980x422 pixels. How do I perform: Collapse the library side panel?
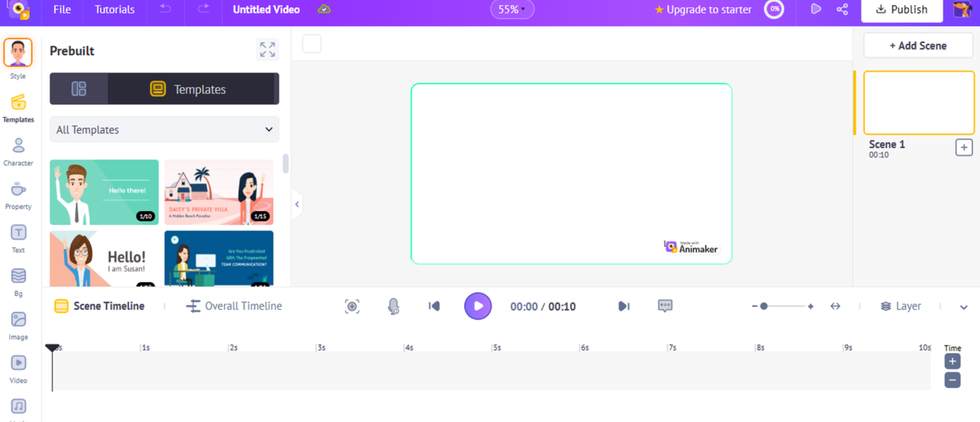click(x=297, y=204)
